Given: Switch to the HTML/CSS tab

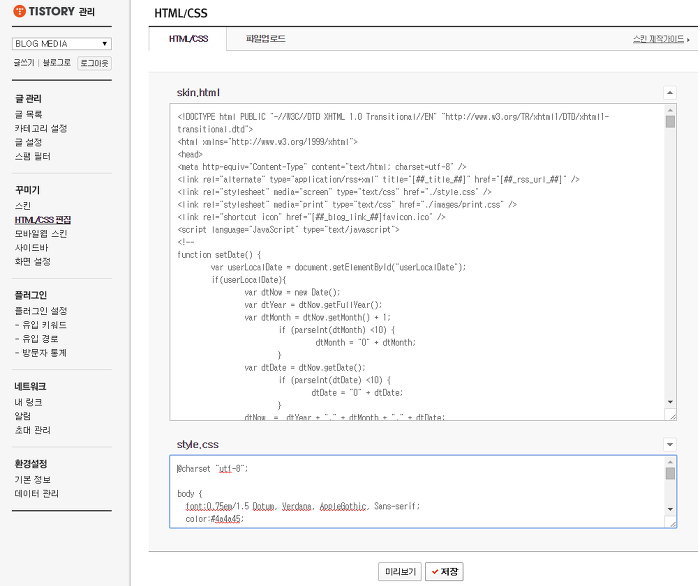Looking at the screenshot, I should click(x=188, y=39).
